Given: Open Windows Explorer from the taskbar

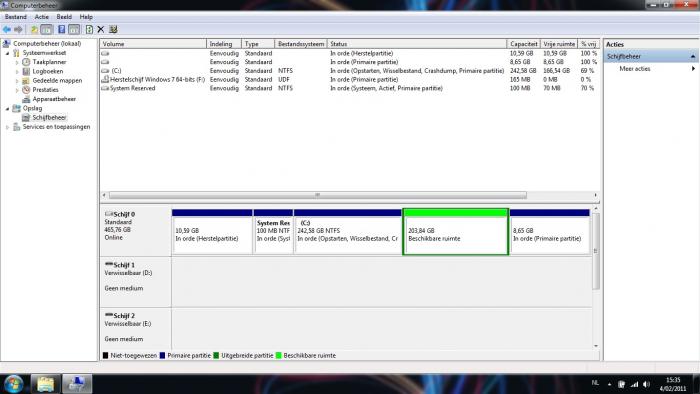Looking at the screenshot, I should coord(45,384).
